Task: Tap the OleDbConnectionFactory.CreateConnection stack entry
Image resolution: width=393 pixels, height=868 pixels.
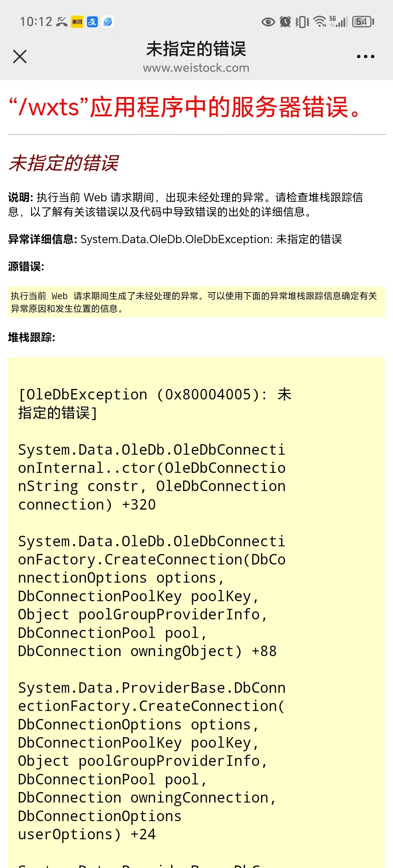Action: (152, 596)
